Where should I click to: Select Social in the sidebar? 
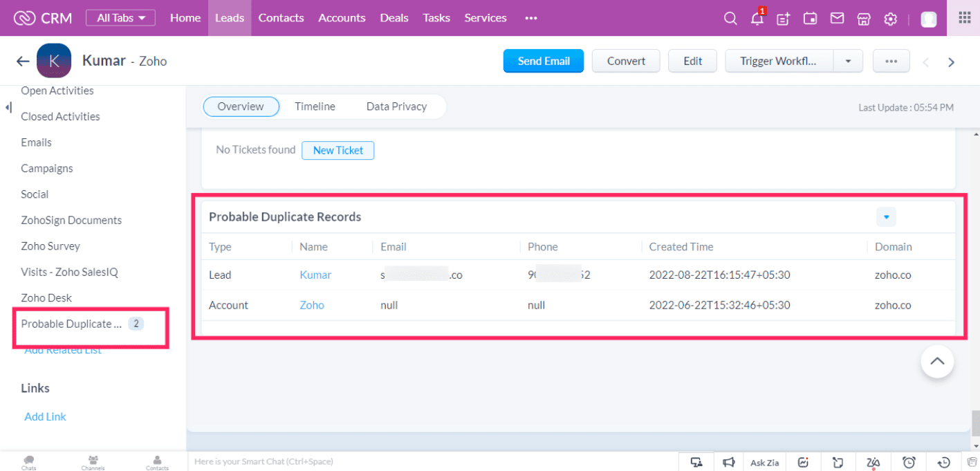(x=35, y=194)
